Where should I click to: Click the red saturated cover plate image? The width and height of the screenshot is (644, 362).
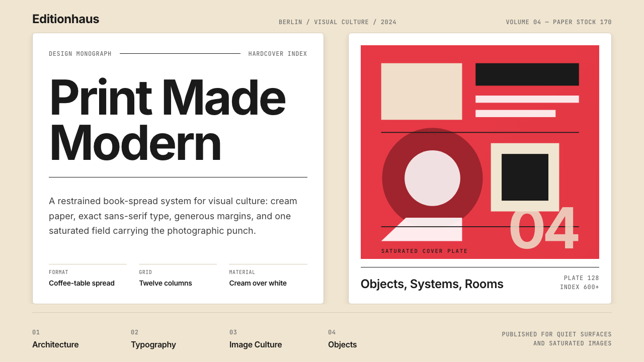click(x=480, y=152)
